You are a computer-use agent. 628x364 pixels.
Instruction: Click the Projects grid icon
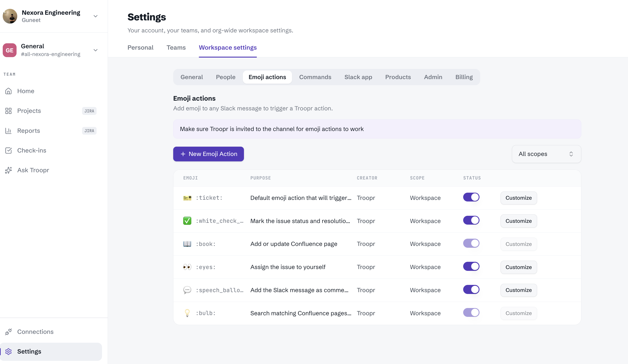(x=8, y=111)
